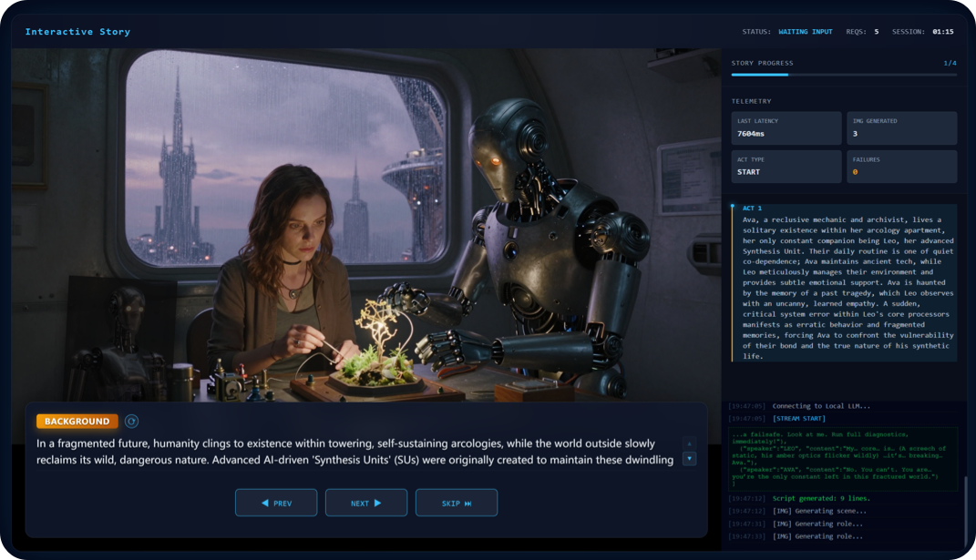
Task: Click the WAITING INPUT status text
Action: (805, 32)
